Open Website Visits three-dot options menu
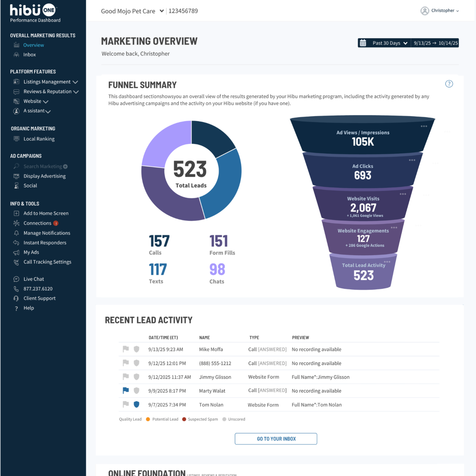 pyautogui.click(x=403, y=194)
